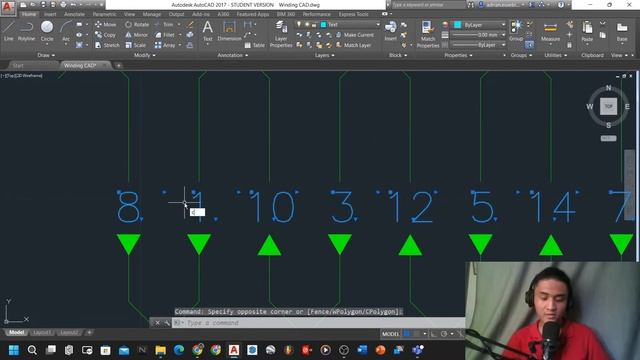Switch to the Insert ribbon tab

50,14
